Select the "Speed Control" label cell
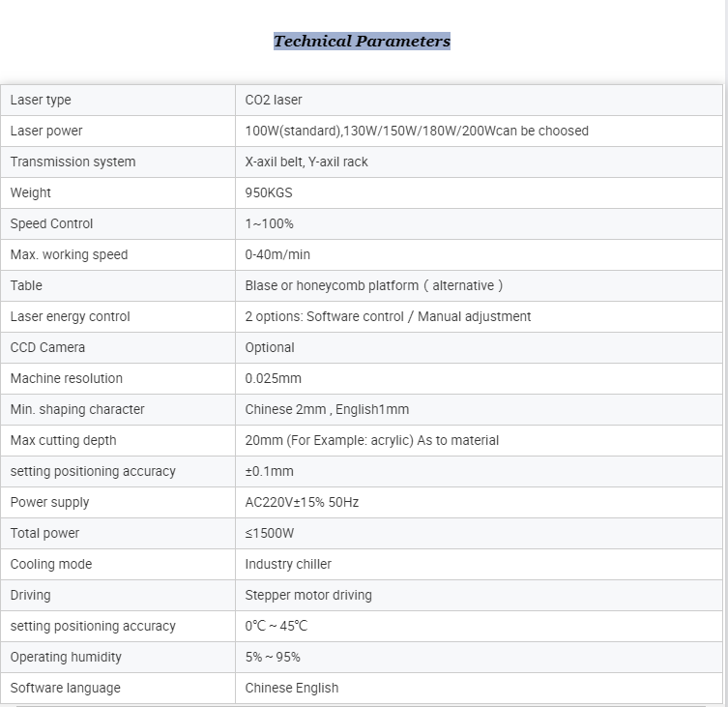Viewport: 728px width, 707px height. click(51, 223)
